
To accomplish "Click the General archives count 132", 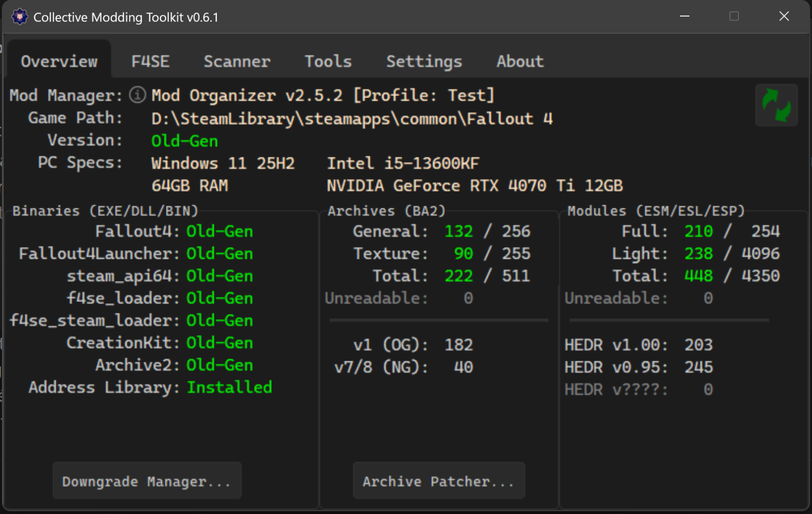I will [459, 231].
